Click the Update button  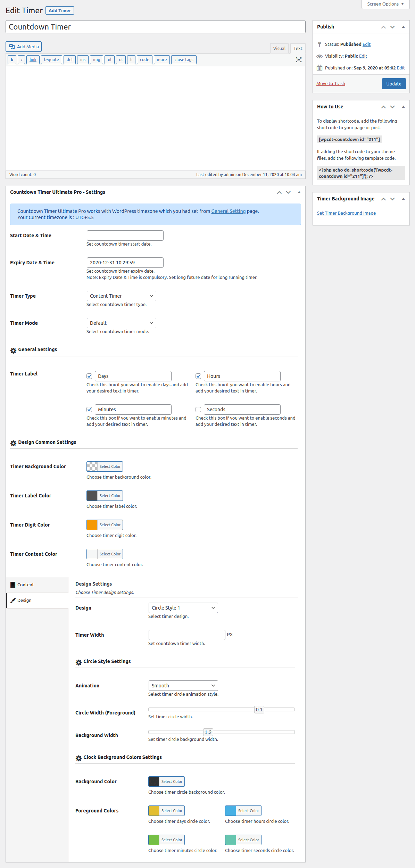coord(394,84)
